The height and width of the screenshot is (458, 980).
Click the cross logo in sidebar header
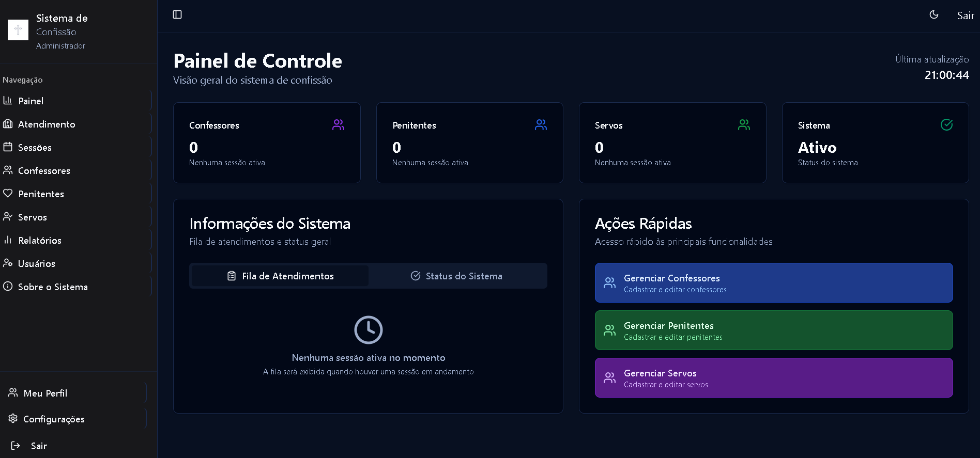pos(18,30)
